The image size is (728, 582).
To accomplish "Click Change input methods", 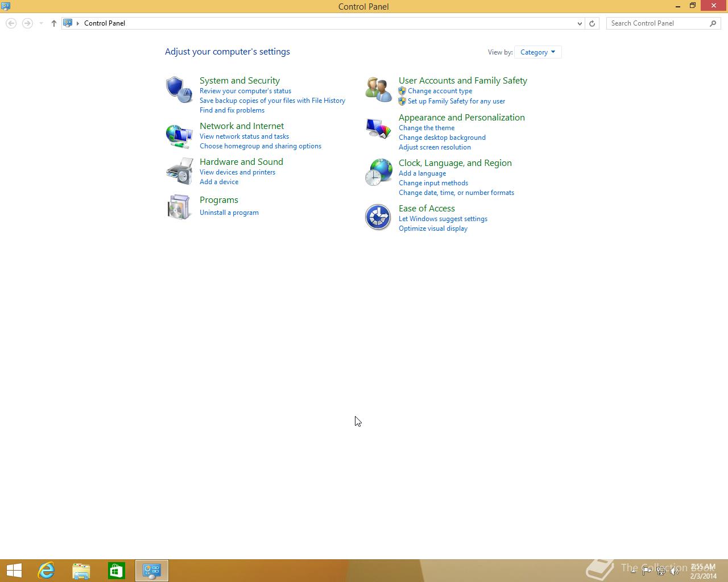I will (433, 183).
